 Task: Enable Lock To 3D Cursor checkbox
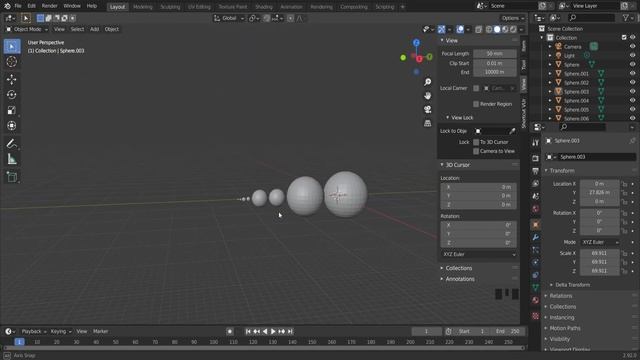(x=476, y=142)
